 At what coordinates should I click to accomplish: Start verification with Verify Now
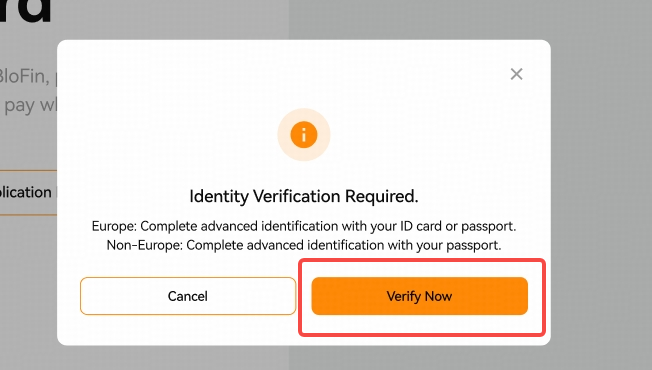(x=420, y=296)
